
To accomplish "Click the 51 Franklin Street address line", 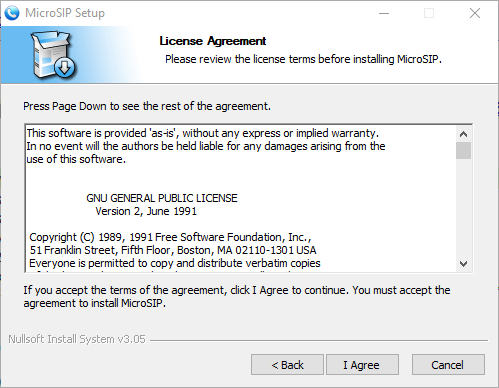I will [x=173, y=250].
